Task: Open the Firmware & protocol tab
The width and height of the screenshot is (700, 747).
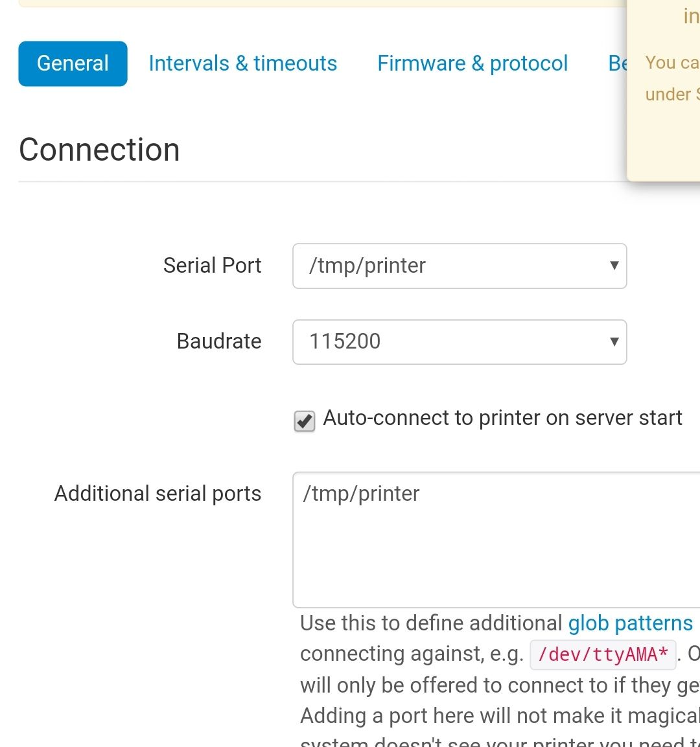Action: point(472,63)
